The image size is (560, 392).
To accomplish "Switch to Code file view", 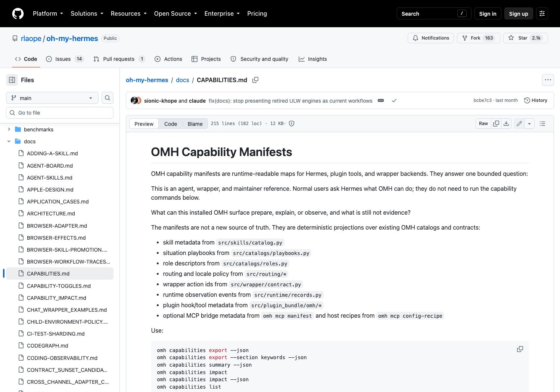I will click(x=171, y=124).
